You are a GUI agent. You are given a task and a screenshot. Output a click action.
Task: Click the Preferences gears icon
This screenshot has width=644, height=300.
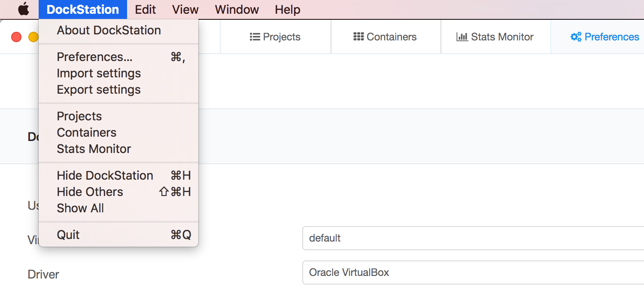576,37
